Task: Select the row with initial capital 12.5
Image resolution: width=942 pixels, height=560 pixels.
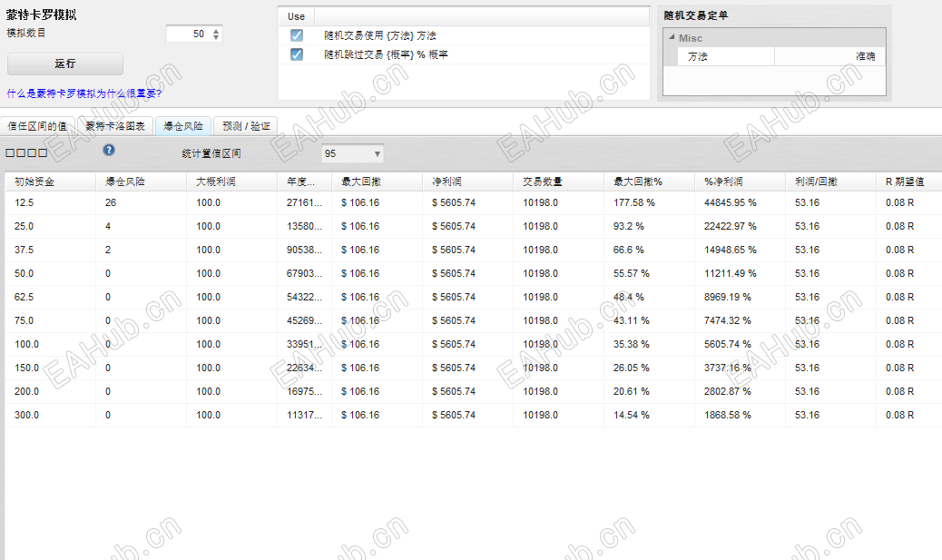Action: [x=474, y=203]
